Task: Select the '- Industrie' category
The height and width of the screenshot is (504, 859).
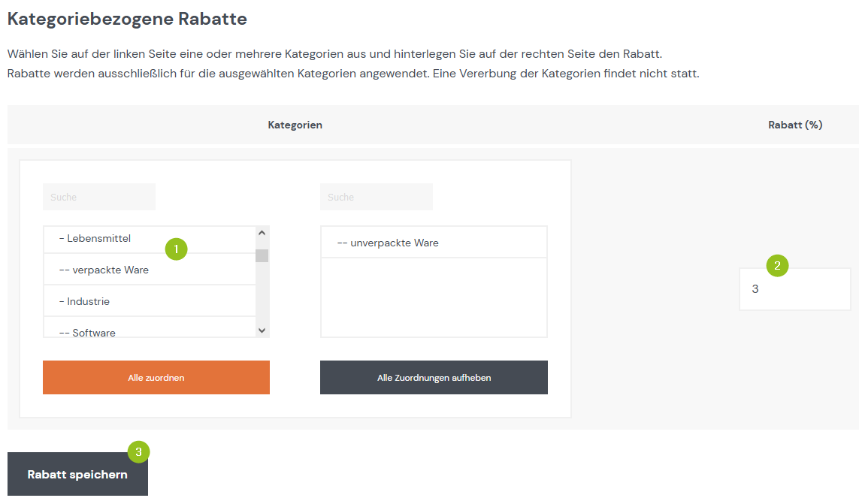Action: click(x=150, y=300)
